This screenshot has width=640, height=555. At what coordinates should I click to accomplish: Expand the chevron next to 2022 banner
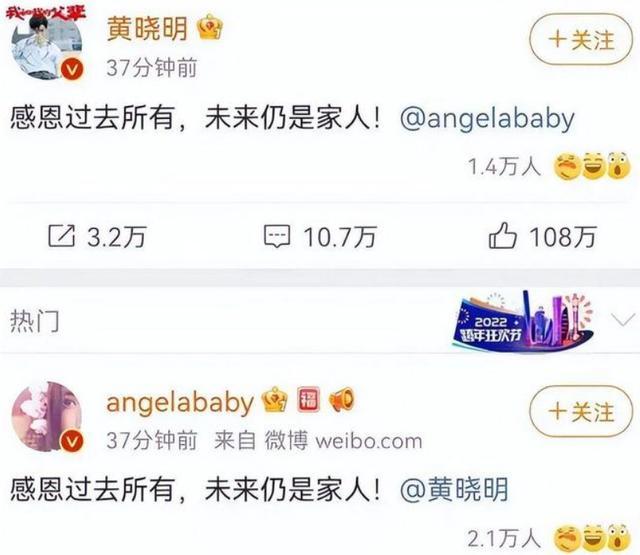tap(623, 320)
